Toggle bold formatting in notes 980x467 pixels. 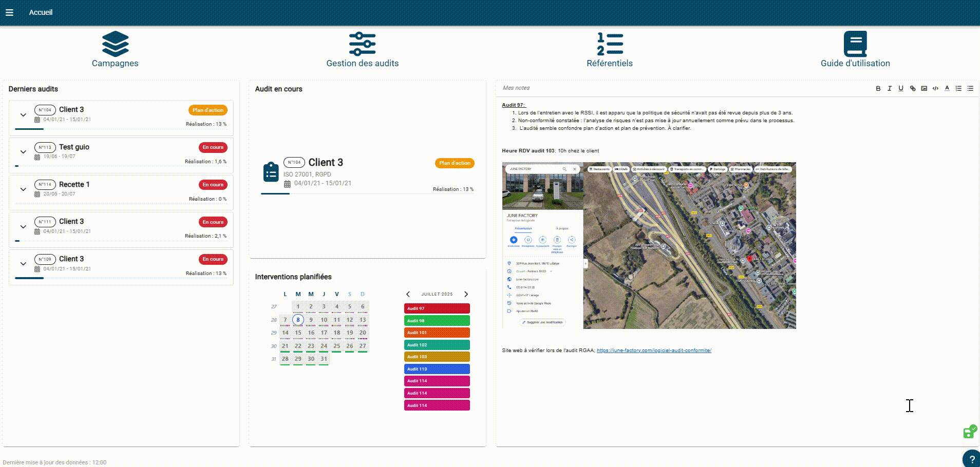pos(878,88)
